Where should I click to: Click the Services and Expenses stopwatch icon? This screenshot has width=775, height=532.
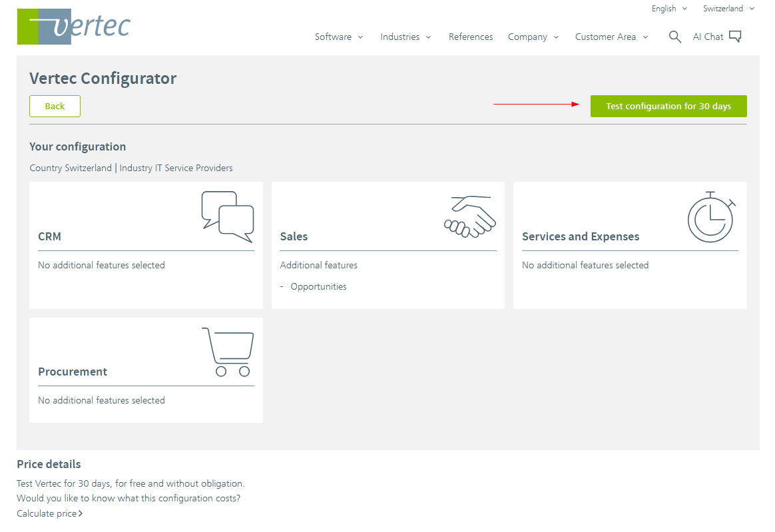711,216
